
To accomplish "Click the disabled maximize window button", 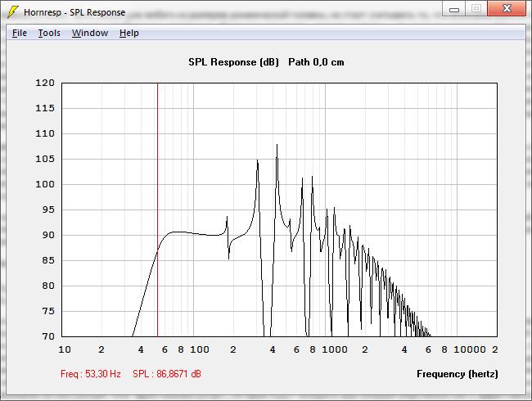I will (x=476, y=8).
